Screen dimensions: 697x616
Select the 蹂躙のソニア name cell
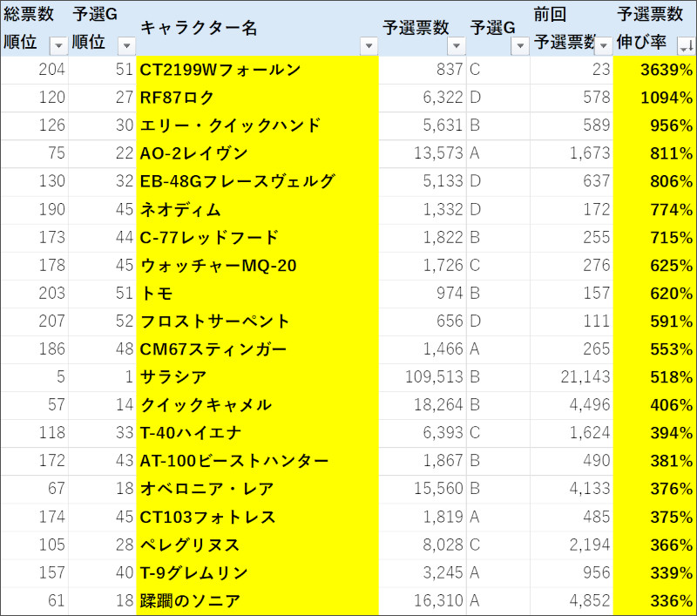(257, 600)
